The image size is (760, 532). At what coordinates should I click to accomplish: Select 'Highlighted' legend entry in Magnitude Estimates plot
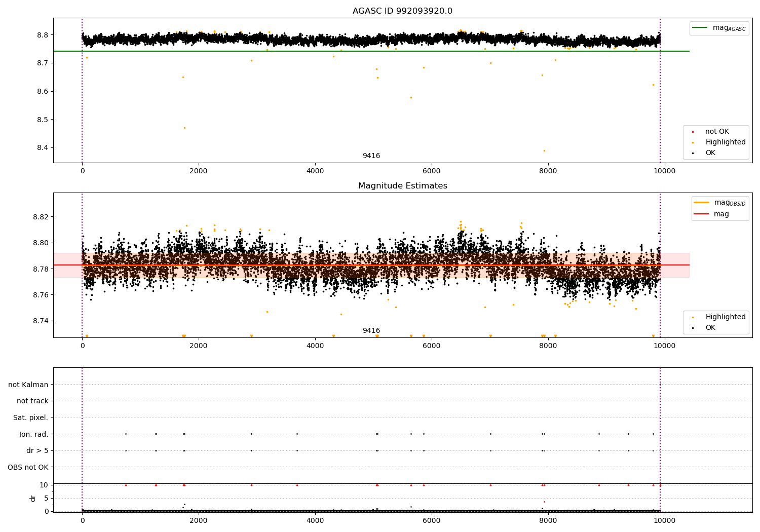point(725,317)
